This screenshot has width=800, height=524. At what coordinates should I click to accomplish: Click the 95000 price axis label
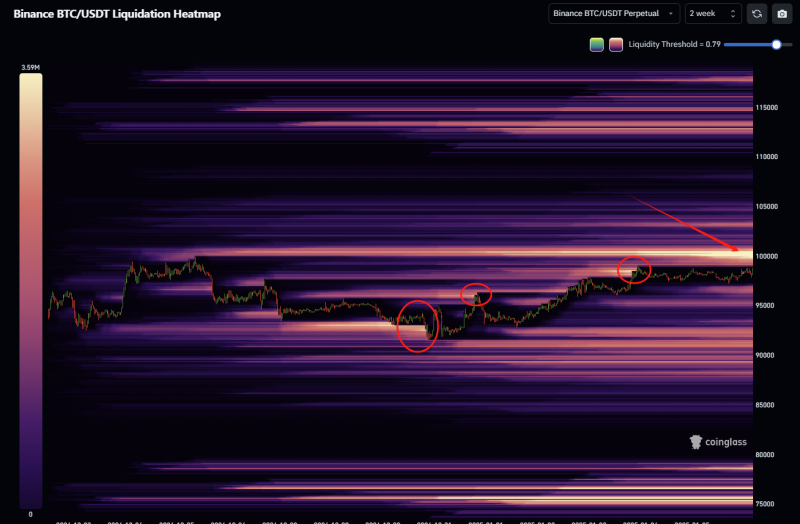point(764,306)
